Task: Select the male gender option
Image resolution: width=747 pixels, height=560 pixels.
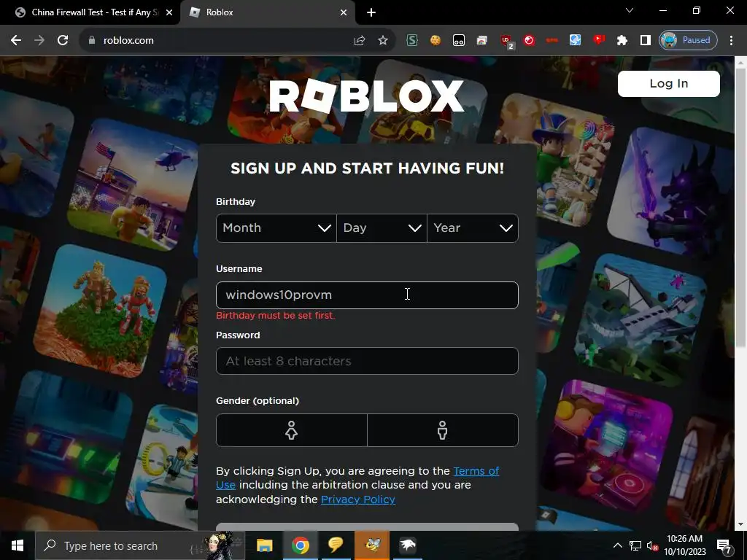Action: [443, 430]
